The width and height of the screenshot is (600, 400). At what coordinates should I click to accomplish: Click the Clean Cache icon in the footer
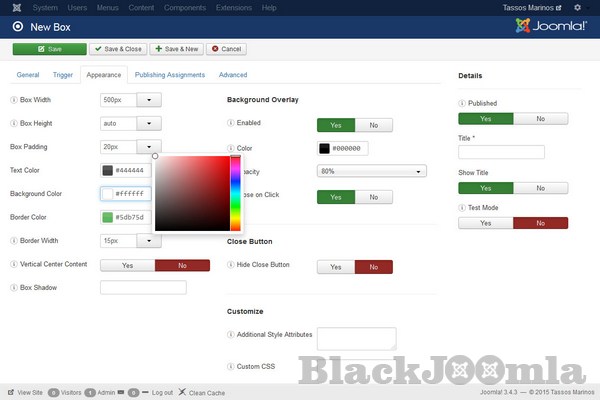181,392
